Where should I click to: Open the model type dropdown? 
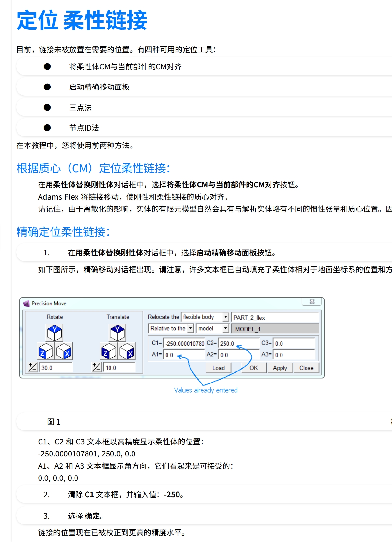coord(226,328)
